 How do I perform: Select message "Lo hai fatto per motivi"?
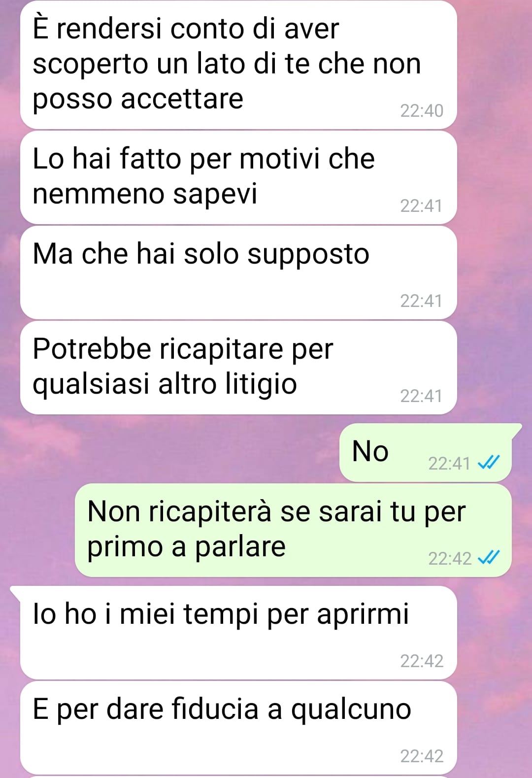click(238, 177)
